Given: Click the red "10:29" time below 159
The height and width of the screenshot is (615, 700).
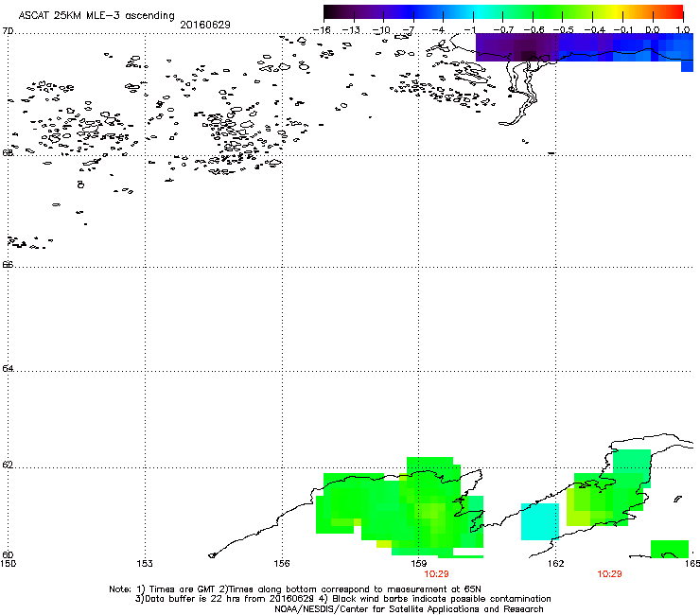Looking at the screenshot, I should click(x=436, y=574).
